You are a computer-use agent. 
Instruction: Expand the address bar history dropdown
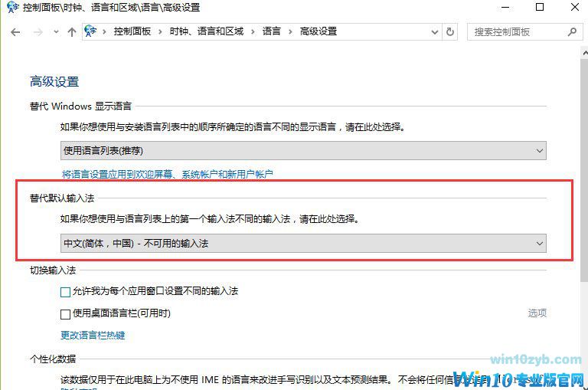435,32
